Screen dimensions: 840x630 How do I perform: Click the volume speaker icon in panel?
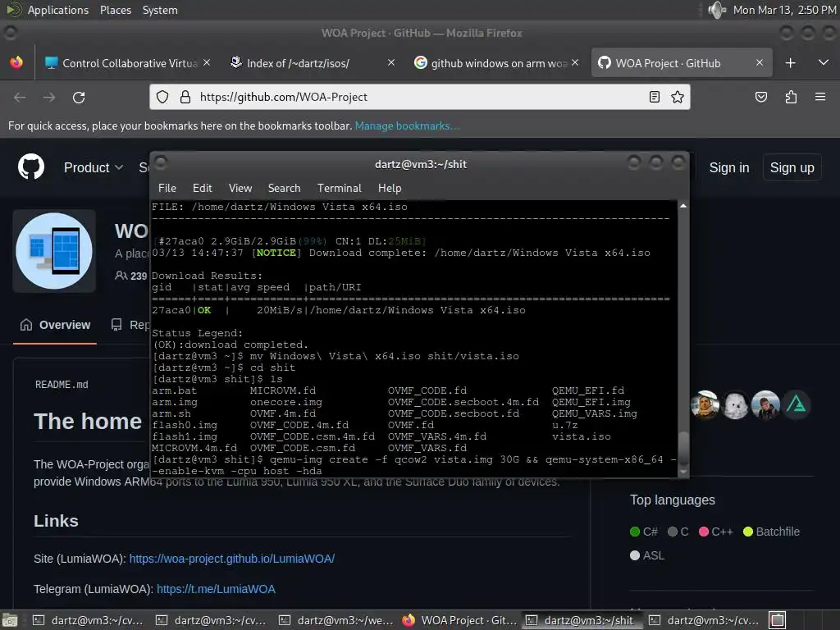click(716, 10)
